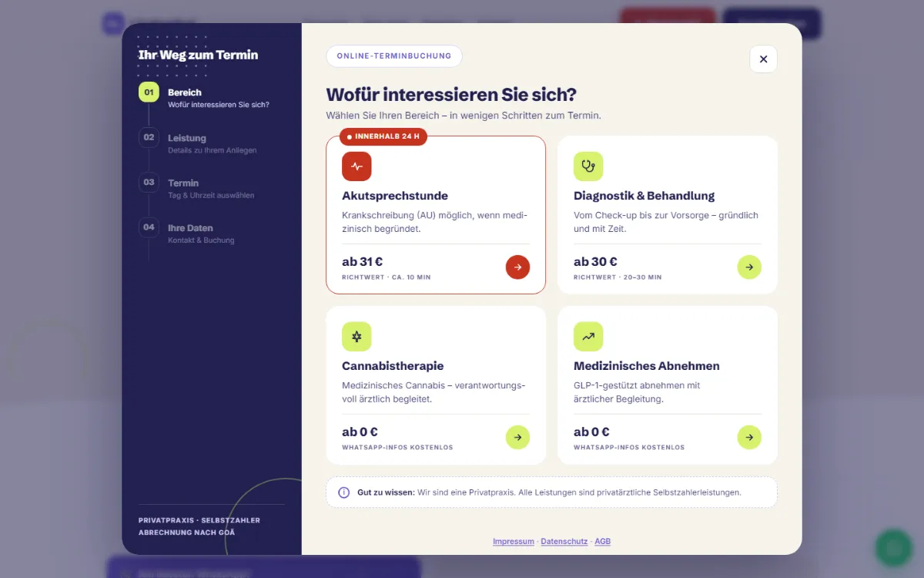The width and height of the screenshot is (924, 578).
Task: Click 'ABRECHNUNG NACH GOÄ' footer text
Action: (x=187, y=533)
